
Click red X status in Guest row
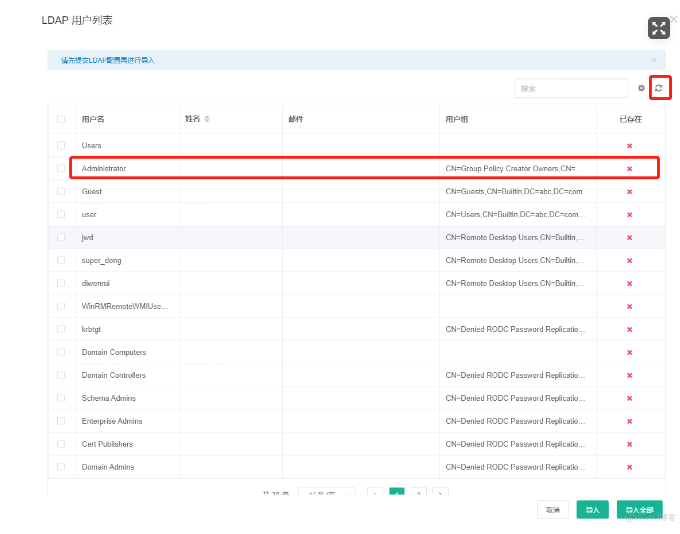(629, 191)
